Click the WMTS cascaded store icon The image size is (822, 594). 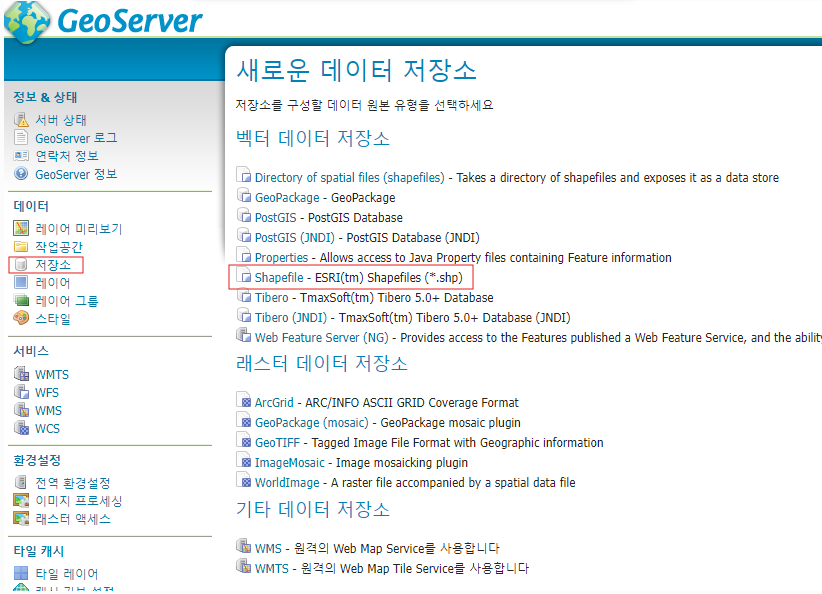243,566
